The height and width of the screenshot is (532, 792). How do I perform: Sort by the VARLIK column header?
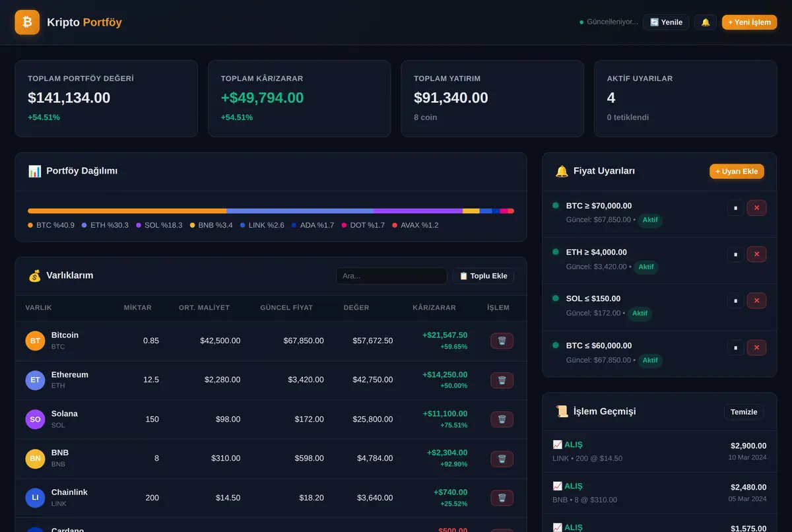coord(39,308)
